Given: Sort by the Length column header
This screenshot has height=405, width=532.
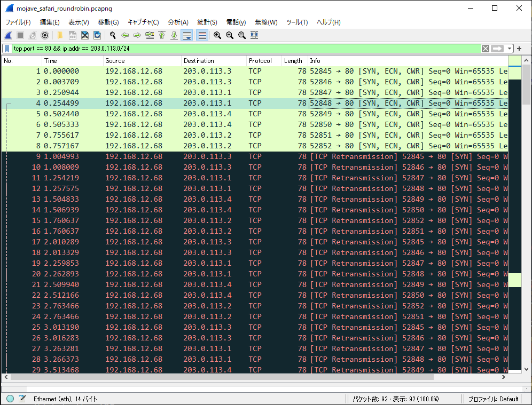Looking at the screenshot, I should point(294,61).
